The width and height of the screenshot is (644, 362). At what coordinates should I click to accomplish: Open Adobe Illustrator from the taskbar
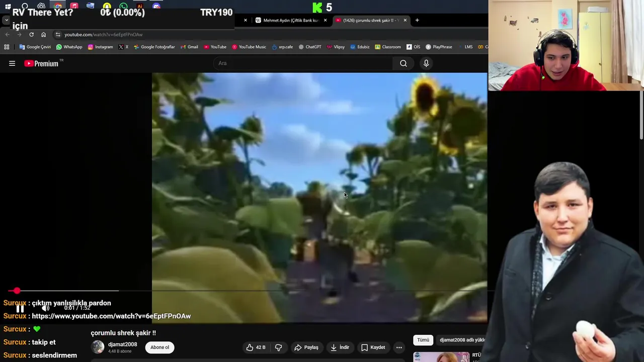[140, 7]
